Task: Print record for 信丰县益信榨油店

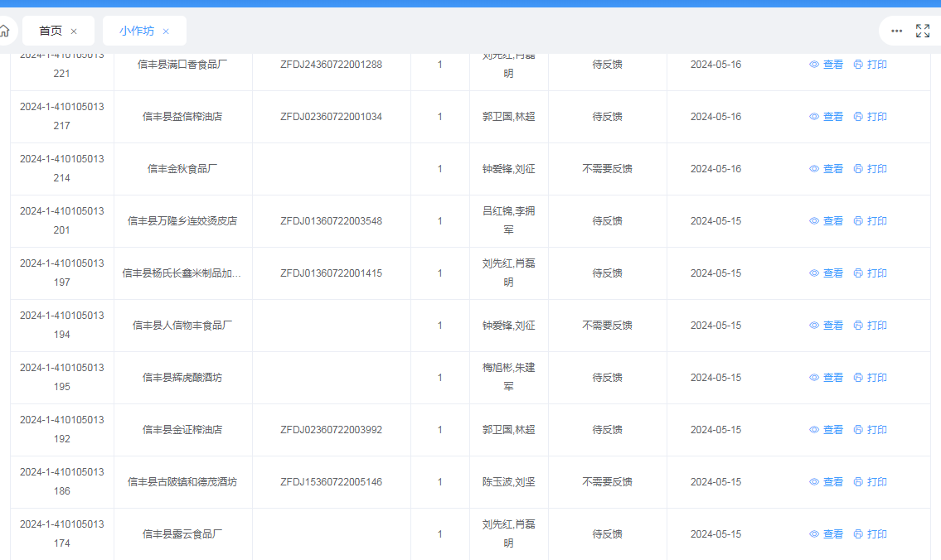Action: 870,117
